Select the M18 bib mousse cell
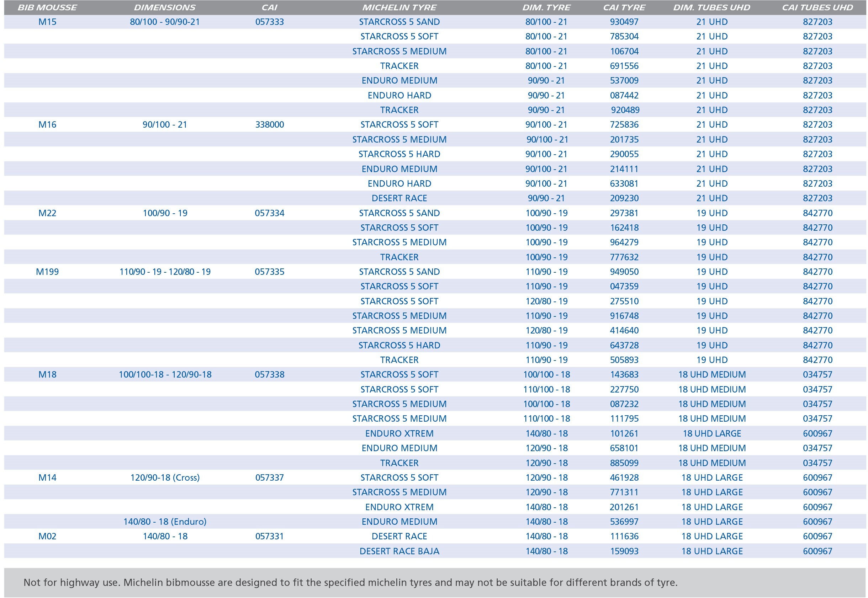The width and height of the screenshot is (868, 598). (47, 374)
